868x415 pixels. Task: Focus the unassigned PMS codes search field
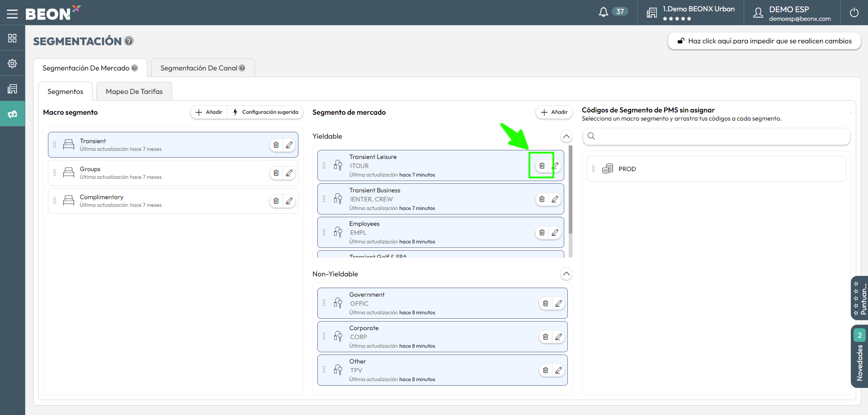716,136
